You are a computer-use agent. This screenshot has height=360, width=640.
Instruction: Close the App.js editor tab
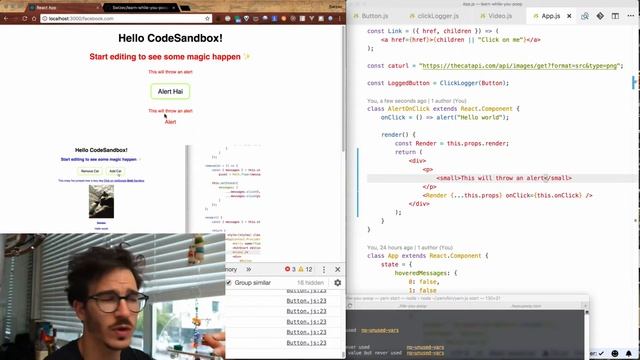[x=569, y=16]
